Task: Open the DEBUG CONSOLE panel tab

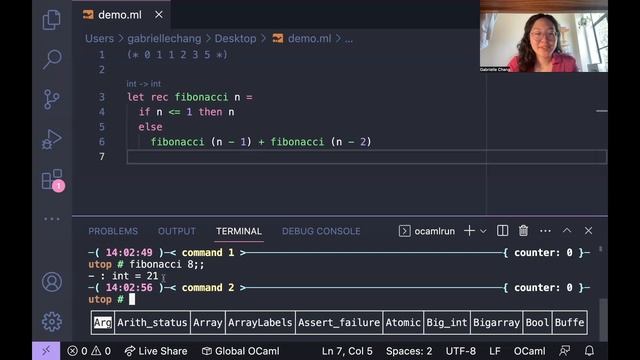Action: tap(321, 231)
